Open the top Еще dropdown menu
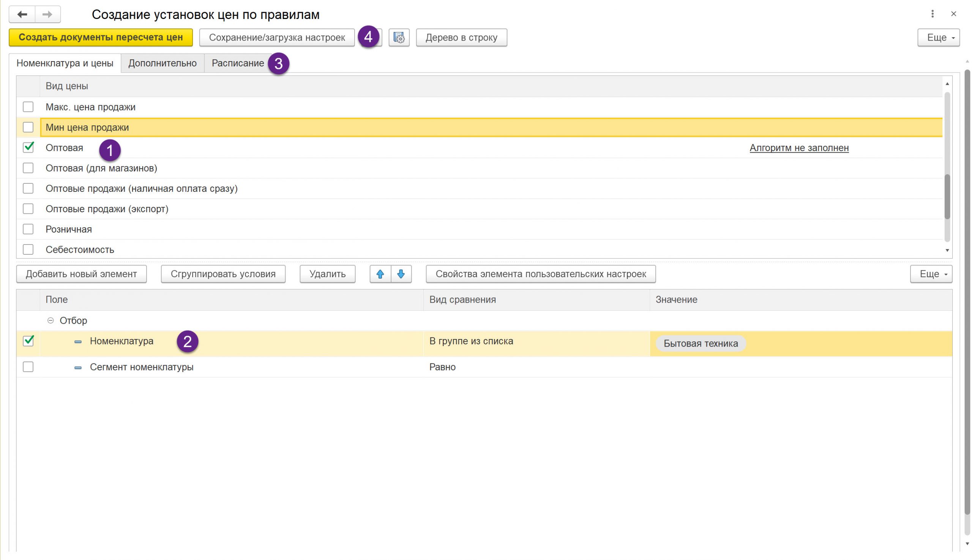Viewport: 972px width, 560px height. click(938, 37)
